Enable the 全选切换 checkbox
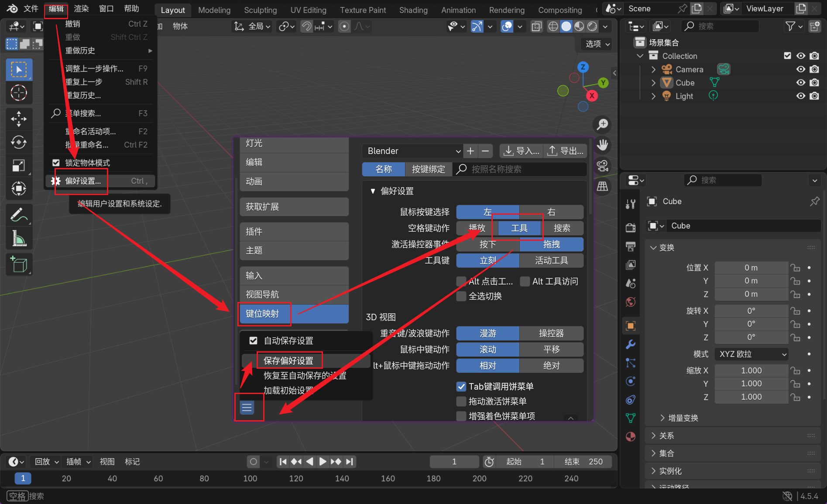The height and width of the screenshot is (504, 827). [x=461, y=296]
